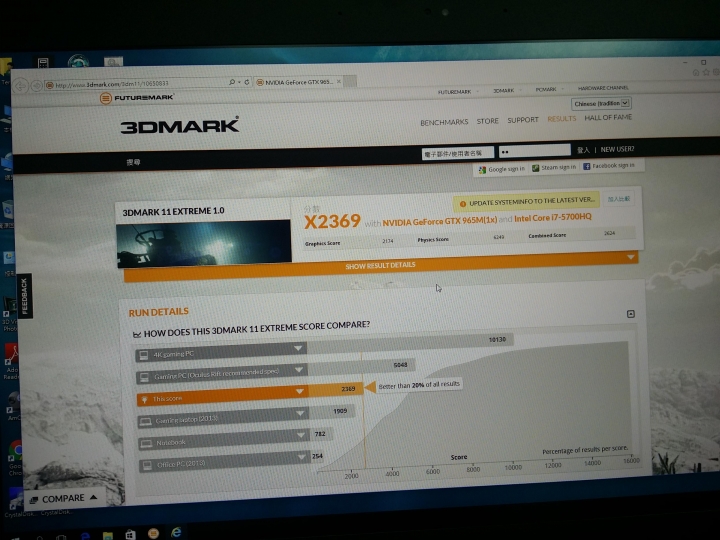720x540 pixels.
Task: Click the FEEDBACK side tab
Action: [24, 296]
